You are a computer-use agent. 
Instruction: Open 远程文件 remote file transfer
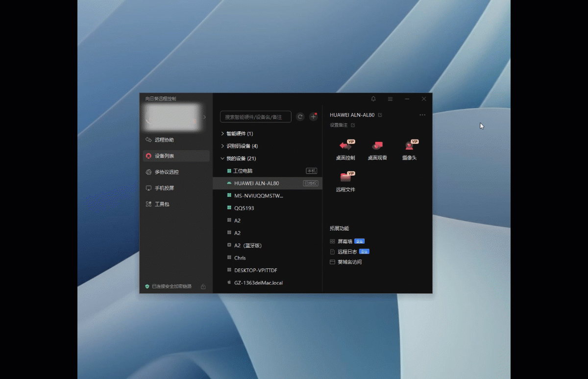tap(345, 182)
